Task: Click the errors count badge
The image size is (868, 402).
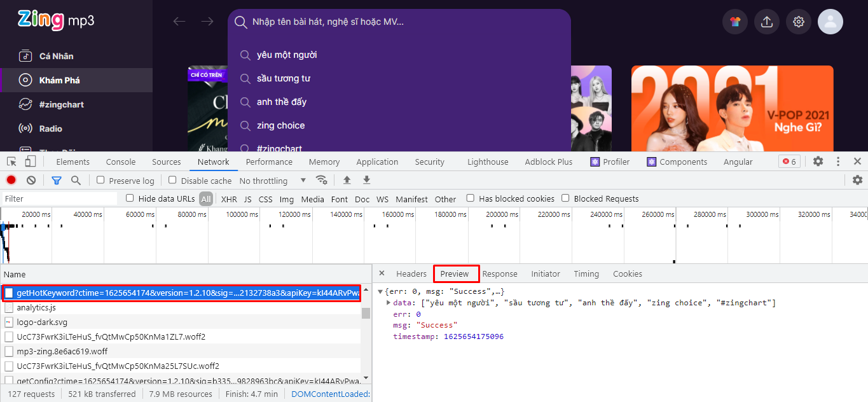Action: coord(789,162)
